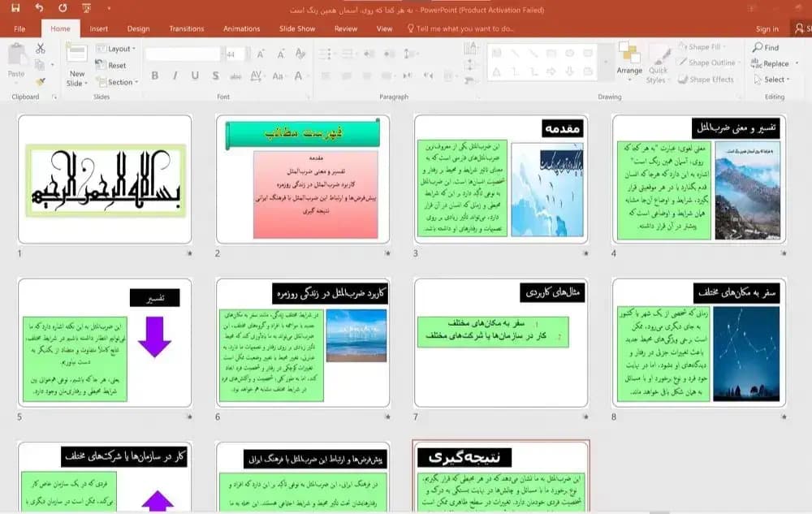Decrease the font size with the smaller A icon
812x514 pixels.
coord(281,54)
